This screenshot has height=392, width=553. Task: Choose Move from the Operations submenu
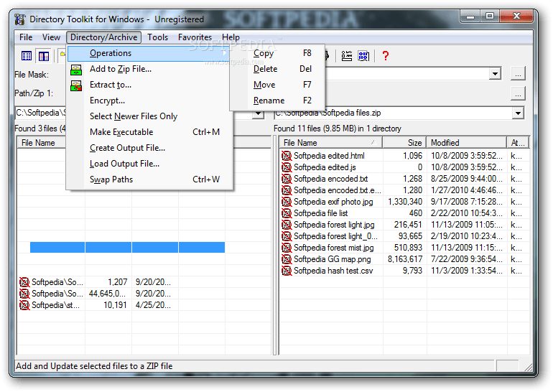tap(277, 85)
